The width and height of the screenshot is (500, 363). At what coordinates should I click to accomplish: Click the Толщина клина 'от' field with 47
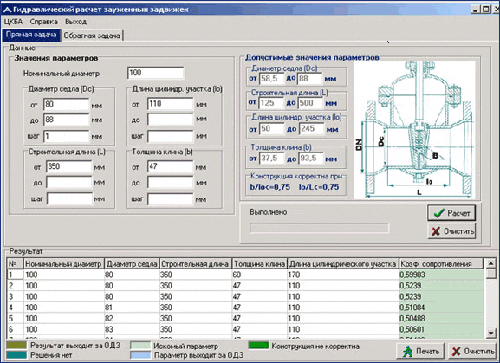click(170, 167)
